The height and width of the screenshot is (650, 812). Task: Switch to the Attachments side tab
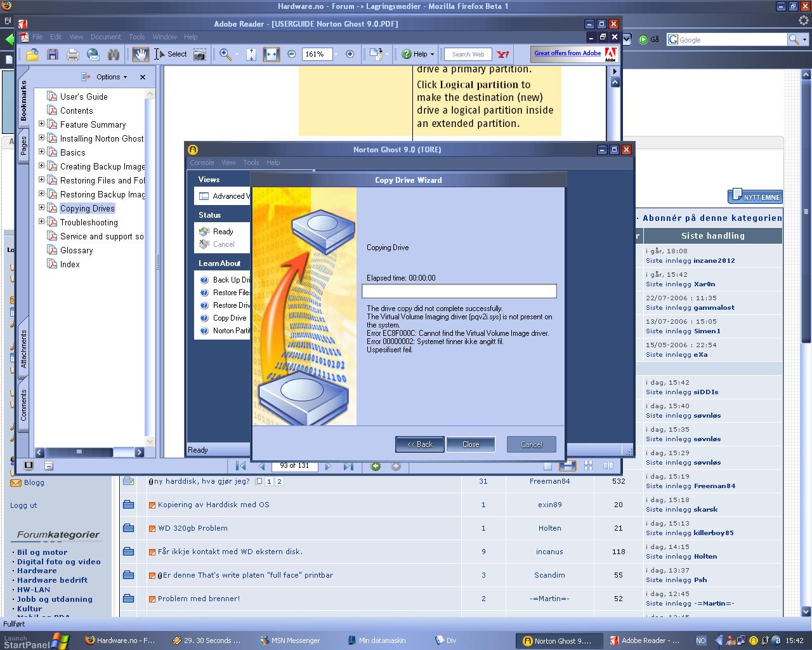tap(23, 348)
